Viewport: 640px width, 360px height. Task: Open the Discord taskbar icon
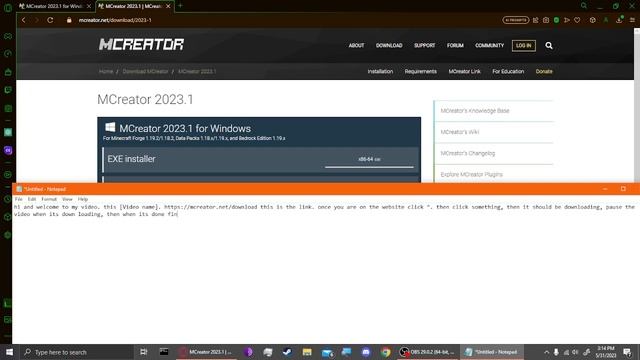coord(366,352)
